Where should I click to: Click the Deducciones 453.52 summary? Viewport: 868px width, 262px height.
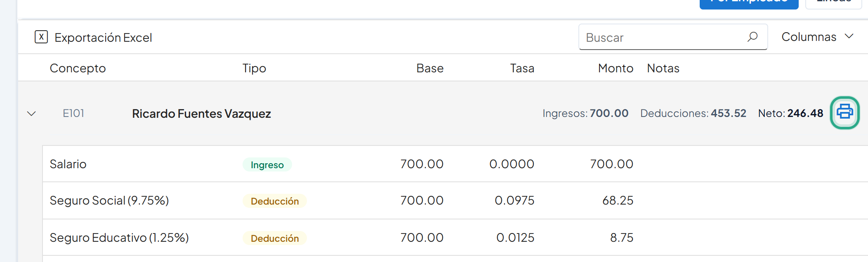693,113
